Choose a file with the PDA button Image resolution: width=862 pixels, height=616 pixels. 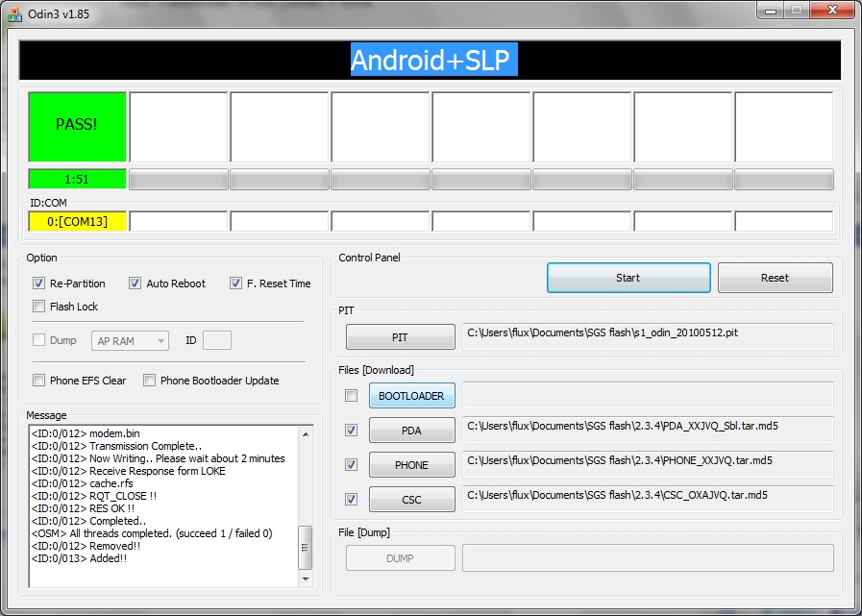click(x=411, y=431)
